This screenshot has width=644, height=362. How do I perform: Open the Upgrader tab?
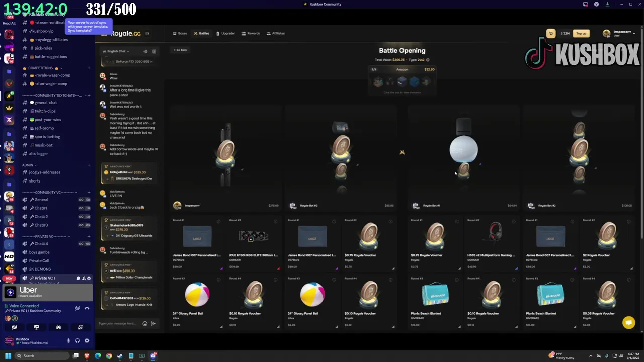point(225,33)
